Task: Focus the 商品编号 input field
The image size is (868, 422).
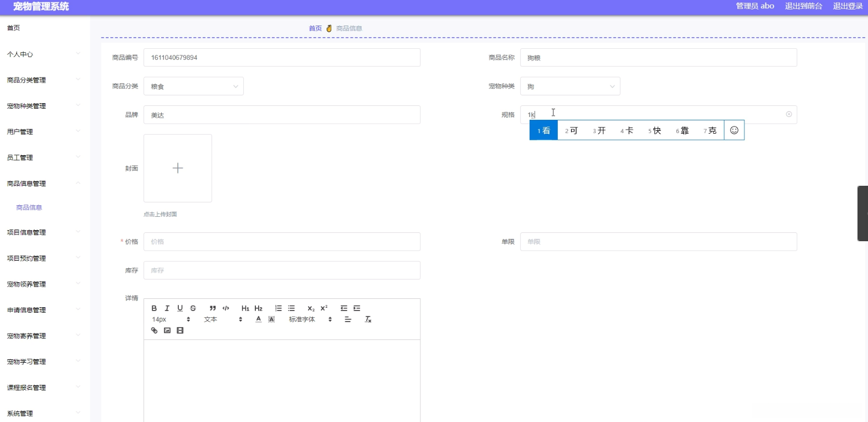Action: click(282, 58)
